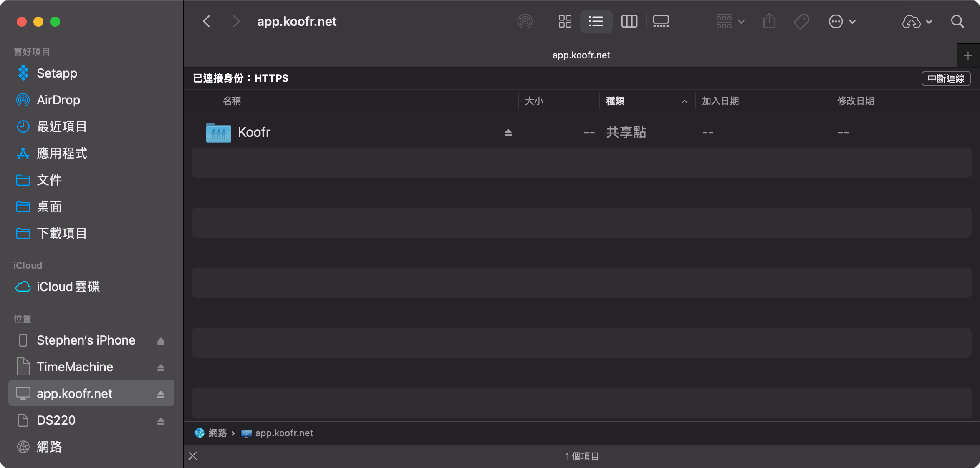The height and width of the screenshot is (468, 980).
Task: Click 網路 in the path bar
Action: 211,433
